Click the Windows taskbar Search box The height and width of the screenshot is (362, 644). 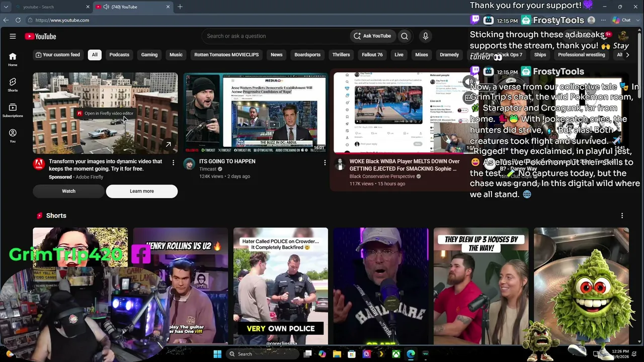tap(262, 354)
